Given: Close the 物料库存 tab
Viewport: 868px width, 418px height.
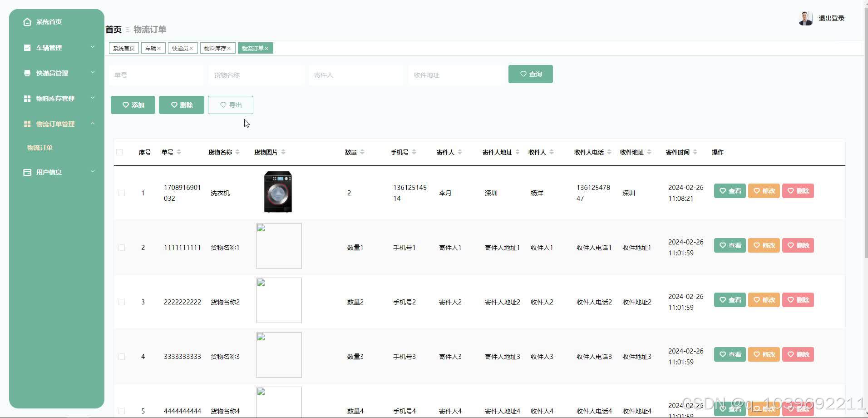Looking at the screenshot, I should click(x=229, y=49).
